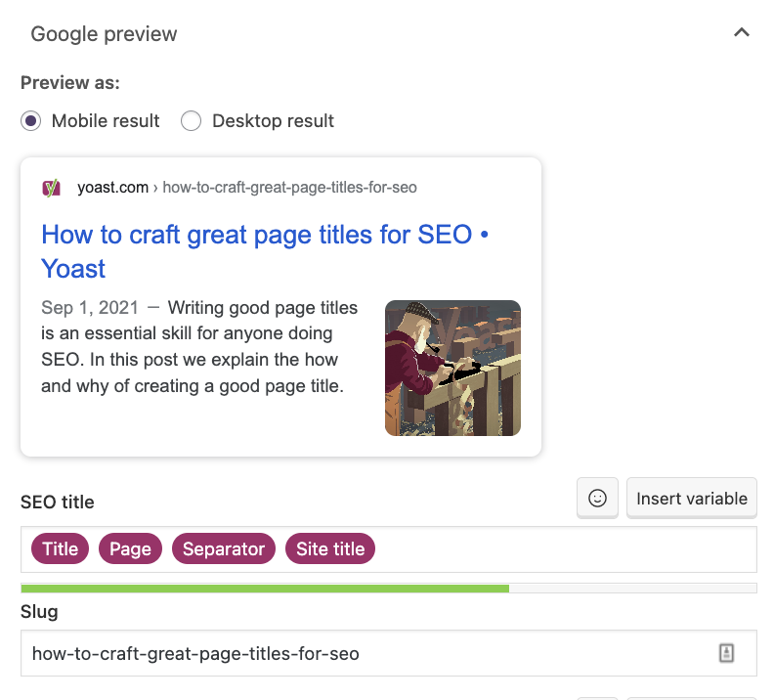Select the Mobile result radio button

[x=30, y=121]
